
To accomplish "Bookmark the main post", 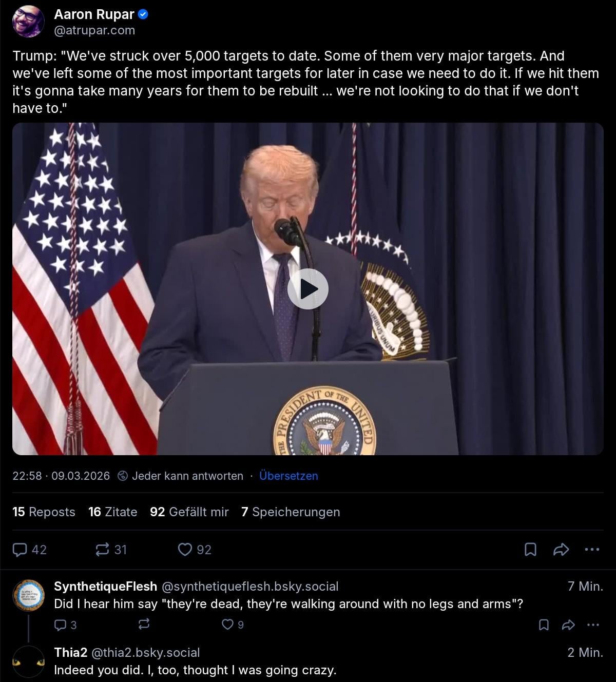I will pos(530,550).
